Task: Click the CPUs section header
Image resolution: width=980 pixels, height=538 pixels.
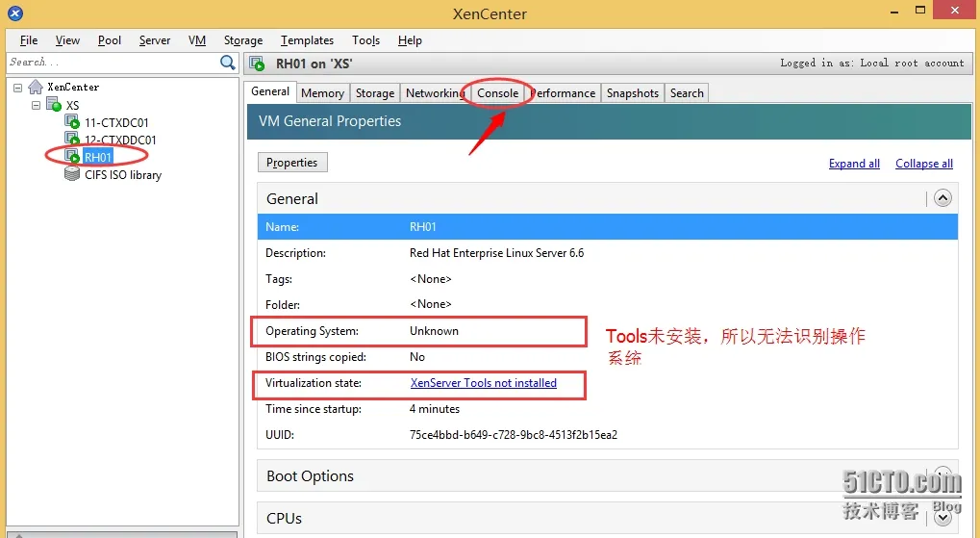Action: coord(608,519)
